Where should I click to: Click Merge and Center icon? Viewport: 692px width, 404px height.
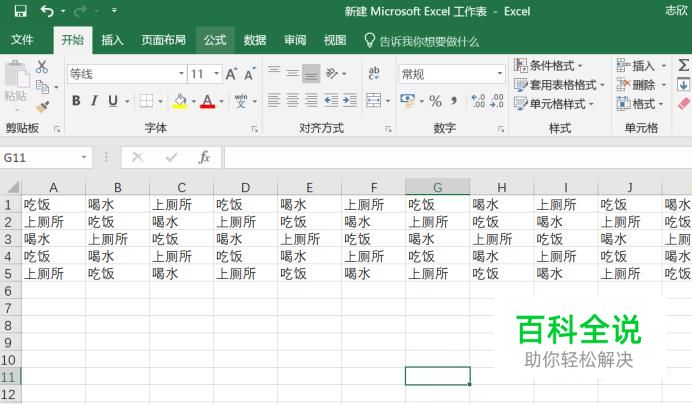click(x=374, y=101)
